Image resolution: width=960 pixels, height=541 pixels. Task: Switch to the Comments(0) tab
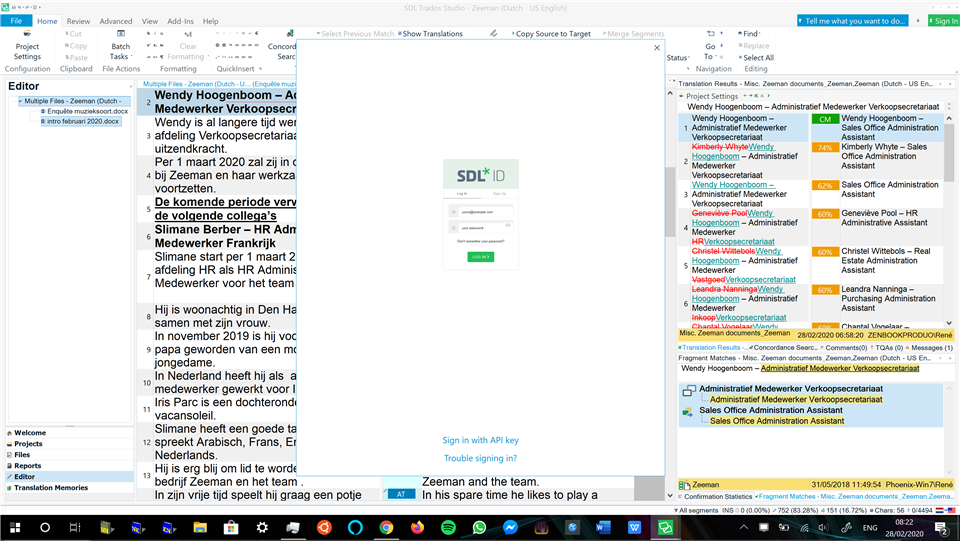pyautogui.click(x=845, y=348)
